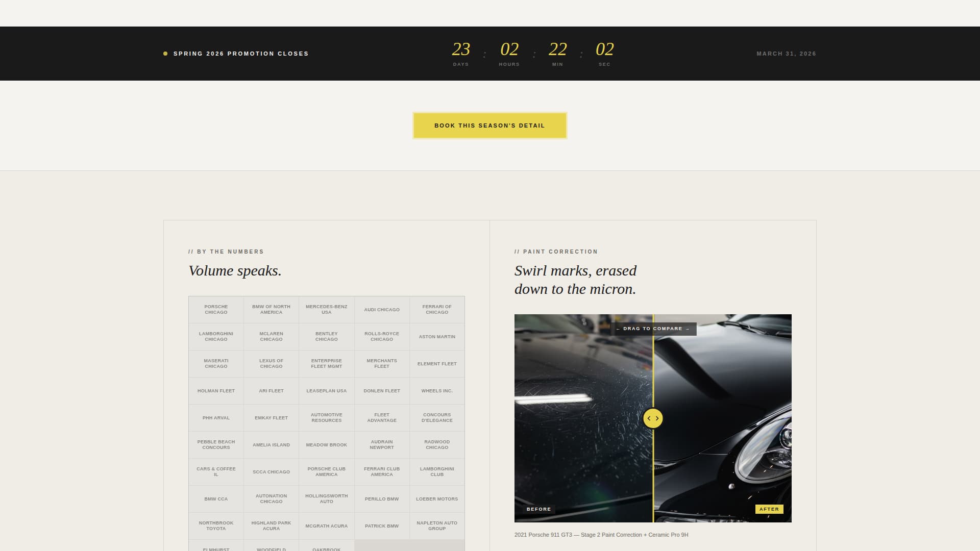Select the BMW CCA cell
This screenshot has height=551, width=980.
point(216,499)
